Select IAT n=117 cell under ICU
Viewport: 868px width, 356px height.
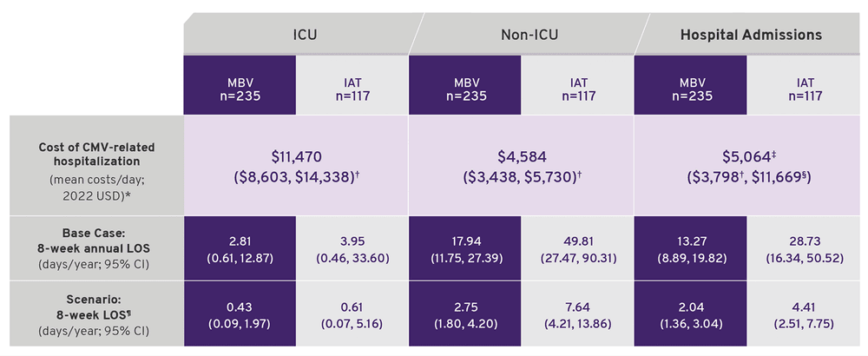[352, 89]
